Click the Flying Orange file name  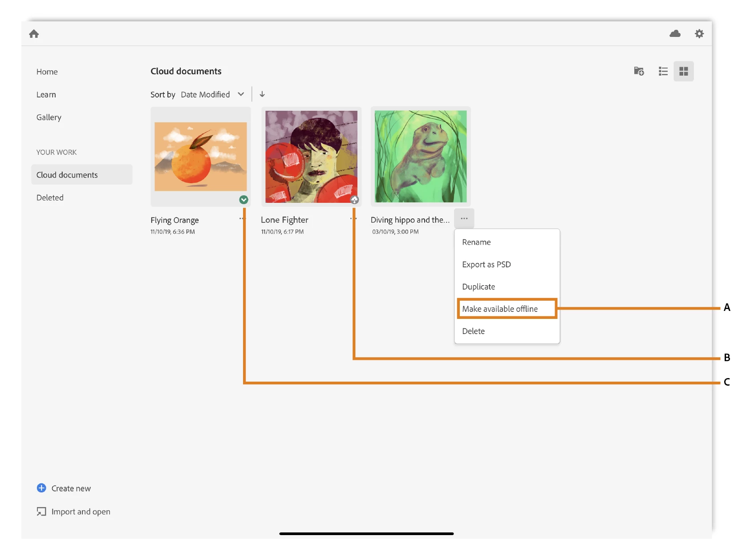click(x=174, y=220)
